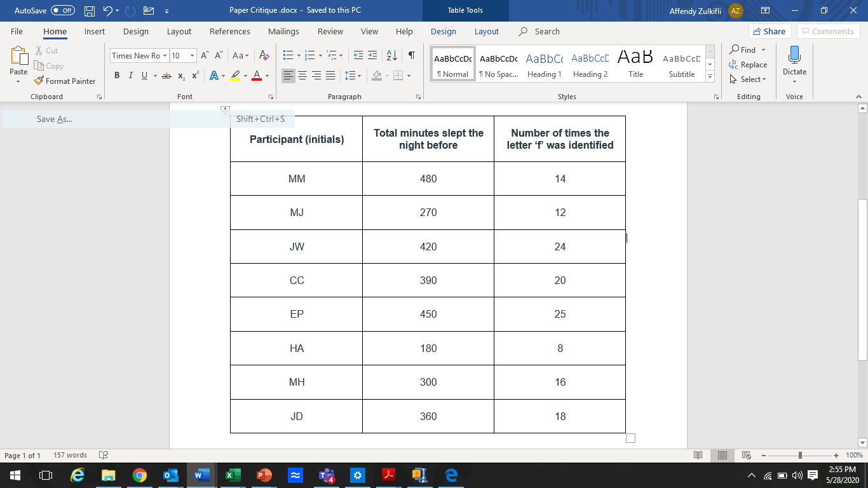This screenshot has height=488, width=868.
Task: Open the Paragraph settings dialog launcher
Action: 418,97
